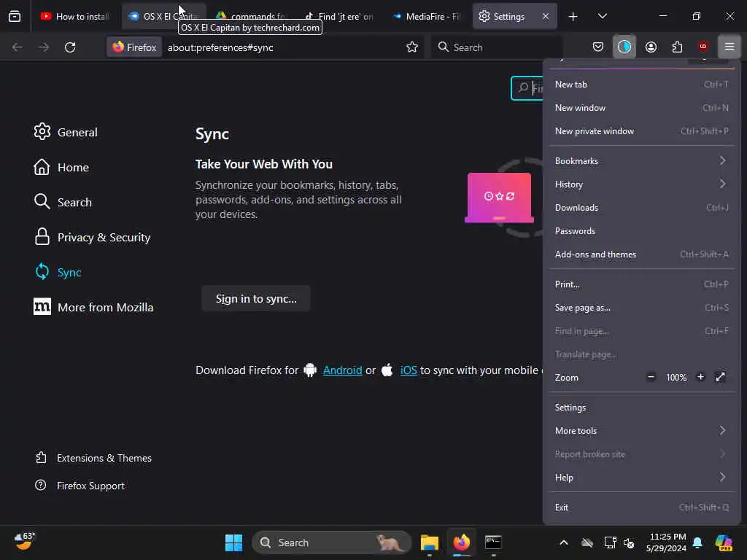
Task: Open the Windows Start button
Action: pyautogui.click(x=233, y=542)
